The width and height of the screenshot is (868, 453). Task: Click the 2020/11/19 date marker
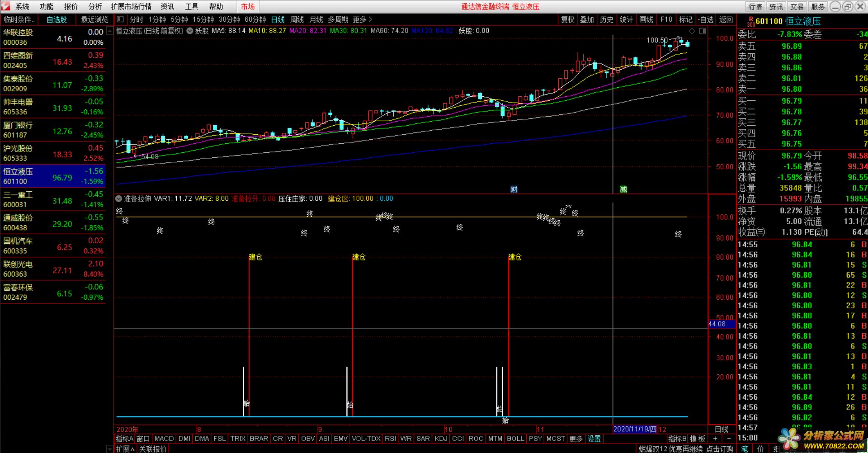point(635,429)
